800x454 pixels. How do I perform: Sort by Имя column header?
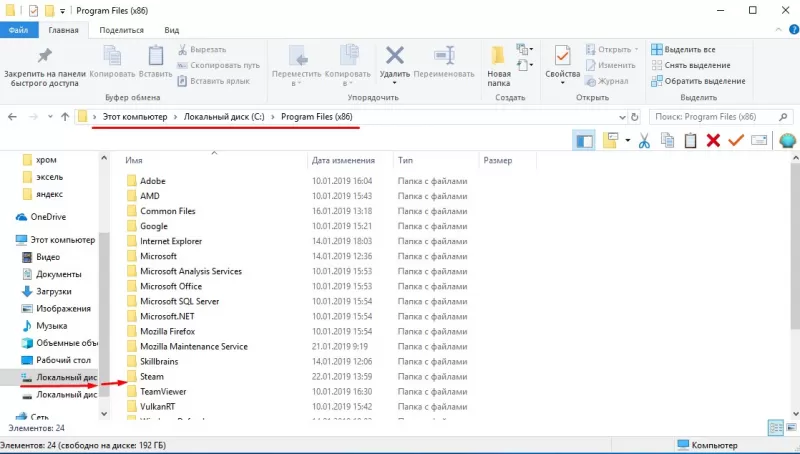click(134, 160)
